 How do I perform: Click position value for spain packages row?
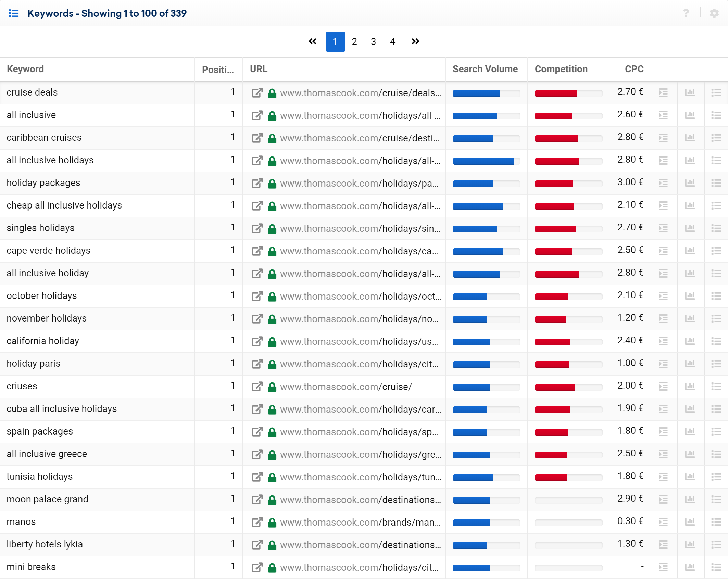(233, 431)
